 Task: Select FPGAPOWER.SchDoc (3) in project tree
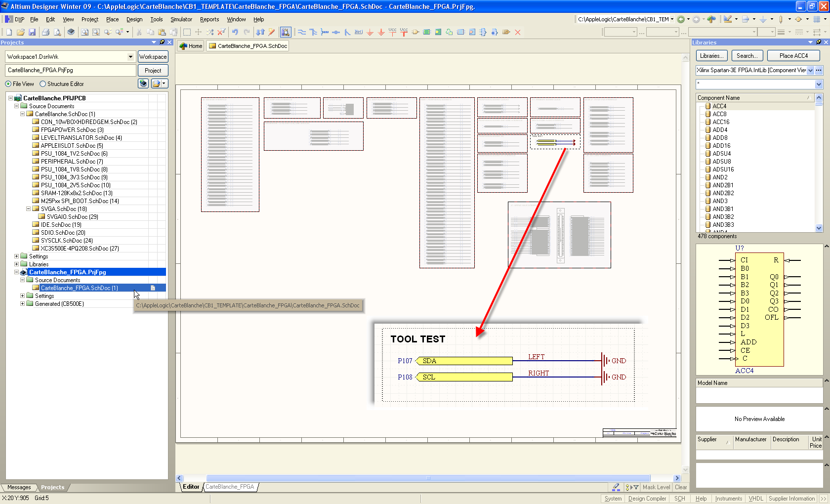pyautogui.click(x=72, y=130)
